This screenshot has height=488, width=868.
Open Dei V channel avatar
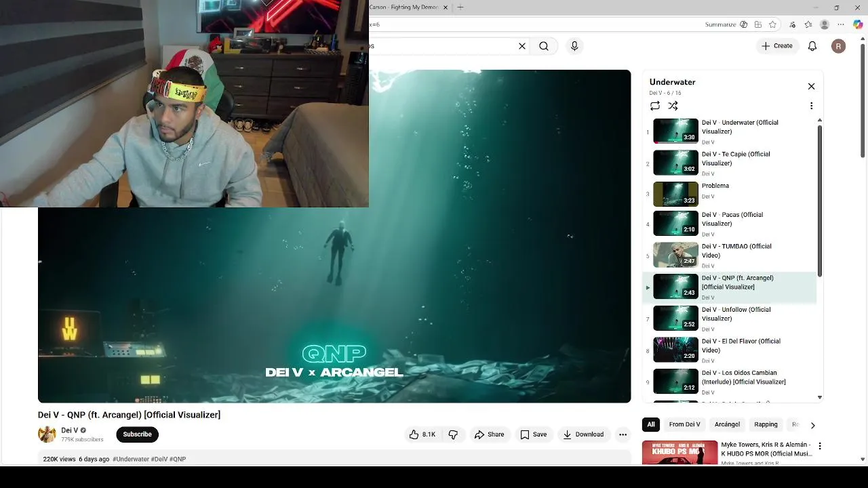click(x=47, y=434)
